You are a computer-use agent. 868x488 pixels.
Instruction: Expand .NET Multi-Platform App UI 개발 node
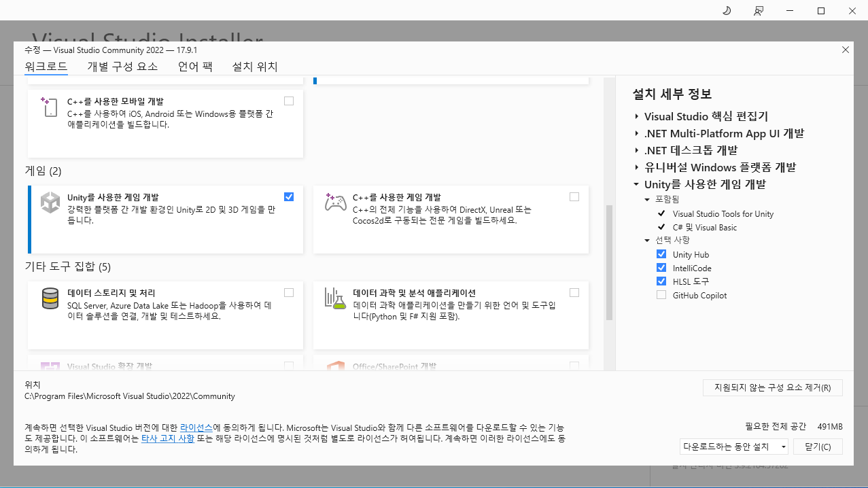click(x=637, y=134)
